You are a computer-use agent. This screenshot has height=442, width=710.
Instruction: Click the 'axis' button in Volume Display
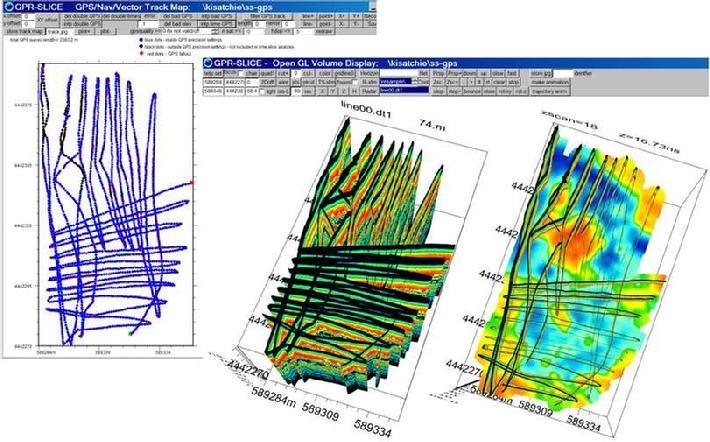283,82
